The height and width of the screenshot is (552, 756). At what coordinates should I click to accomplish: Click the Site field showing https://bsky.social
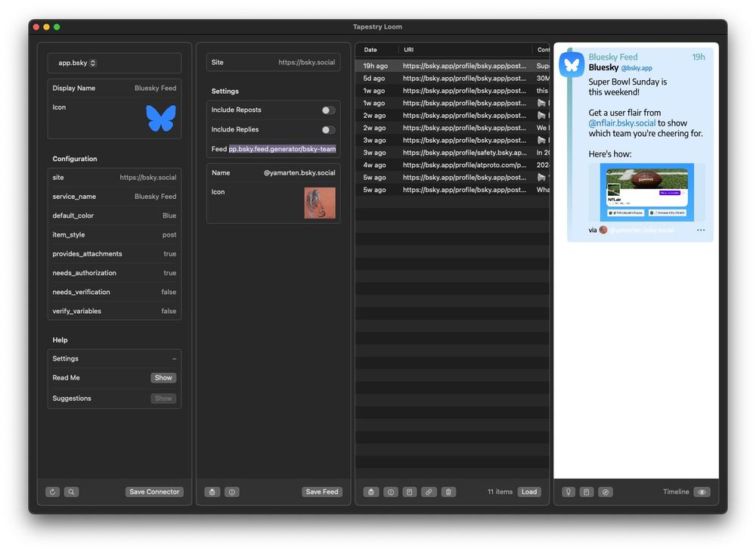tap(274, 62)
